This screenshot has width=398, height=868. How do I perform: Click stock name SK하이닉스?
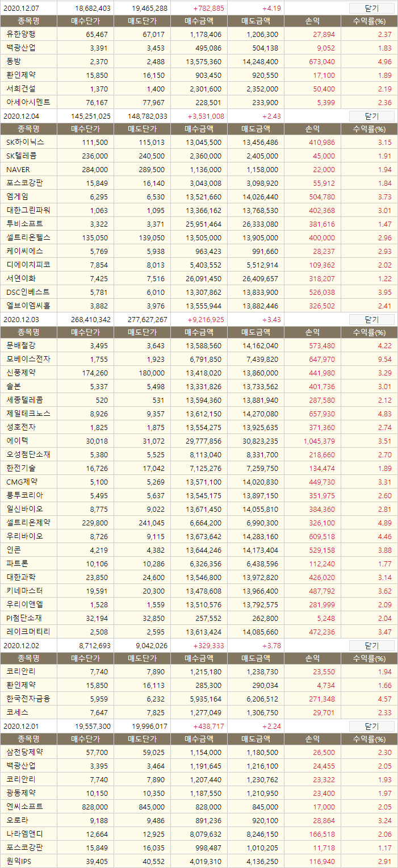pyautogui.click(x=25, y=142)
